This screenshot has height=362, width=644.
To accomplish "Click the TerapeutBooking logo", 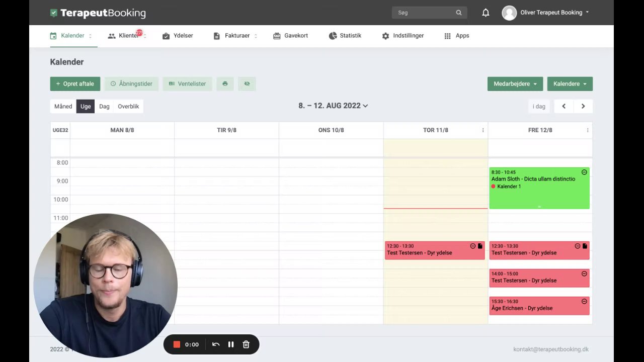I will (x=98, y=13).
